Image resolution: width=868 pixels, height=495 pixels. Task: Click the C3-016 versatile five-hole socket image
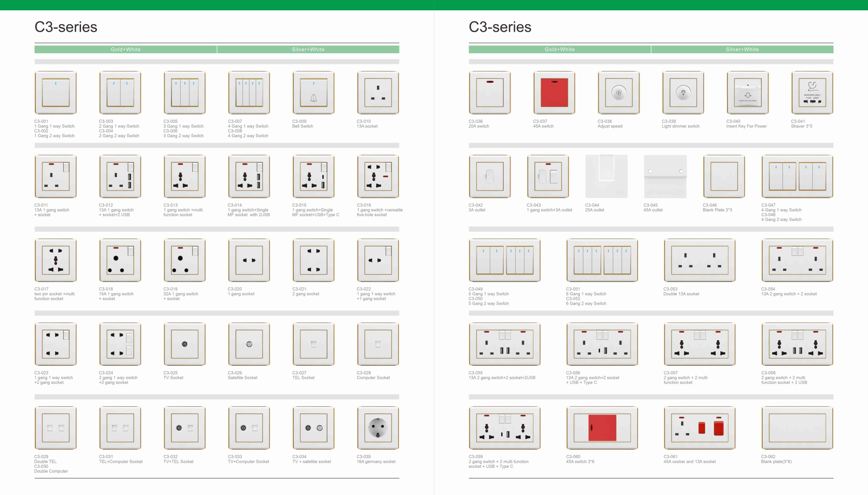[378, 176]
